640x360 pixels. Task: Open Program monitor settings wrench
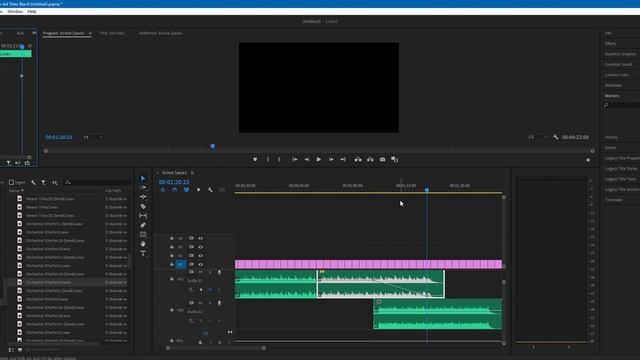pos(556,137)
